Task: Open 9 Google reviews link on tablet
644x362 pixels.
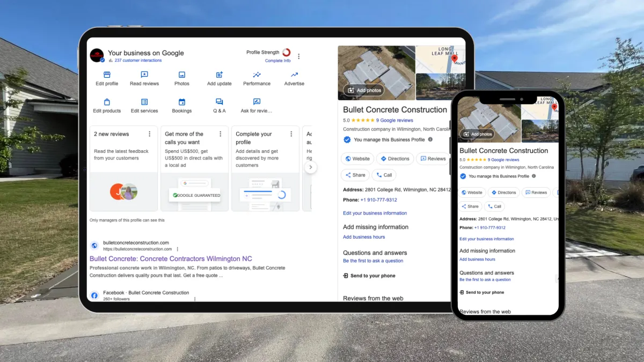Action: [394, 121]
